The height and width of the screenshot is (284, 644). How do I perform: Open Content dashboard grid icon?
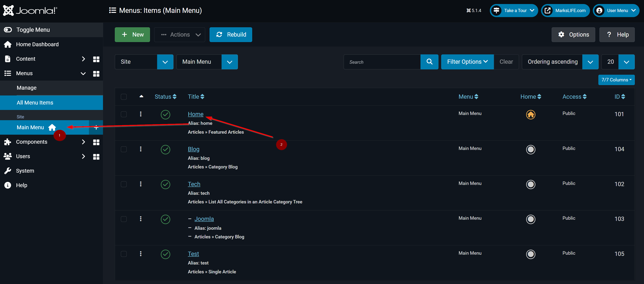pos(96,59)
